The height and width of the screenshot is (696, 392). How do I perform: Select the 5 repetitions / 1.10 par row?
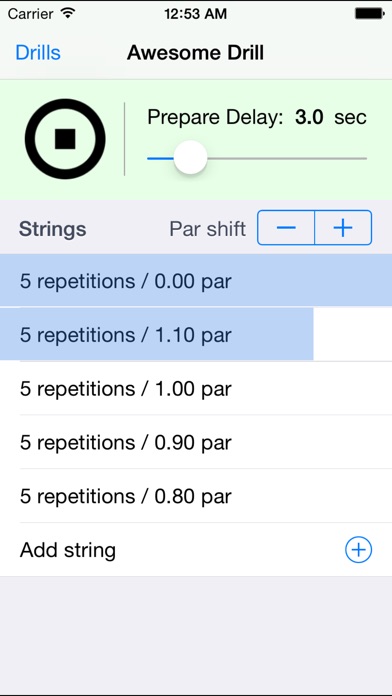click(196, 335)
